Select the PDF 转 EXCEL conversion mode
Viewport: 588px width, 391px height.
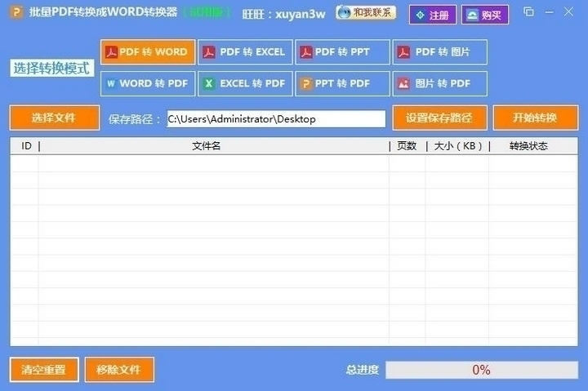[245, 51]
